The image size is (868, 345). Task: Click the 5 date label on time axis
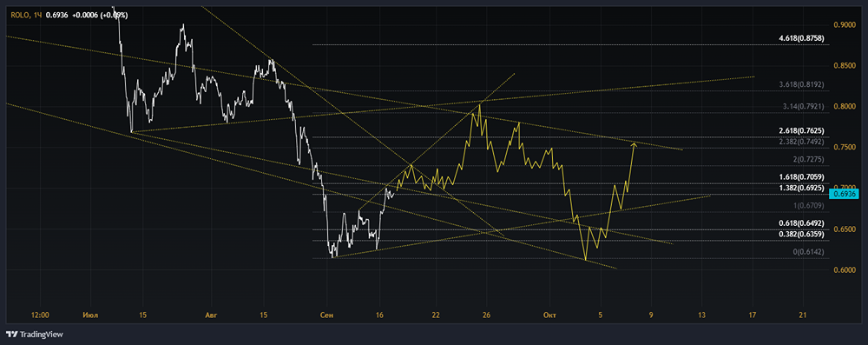(x=600, y=315)
